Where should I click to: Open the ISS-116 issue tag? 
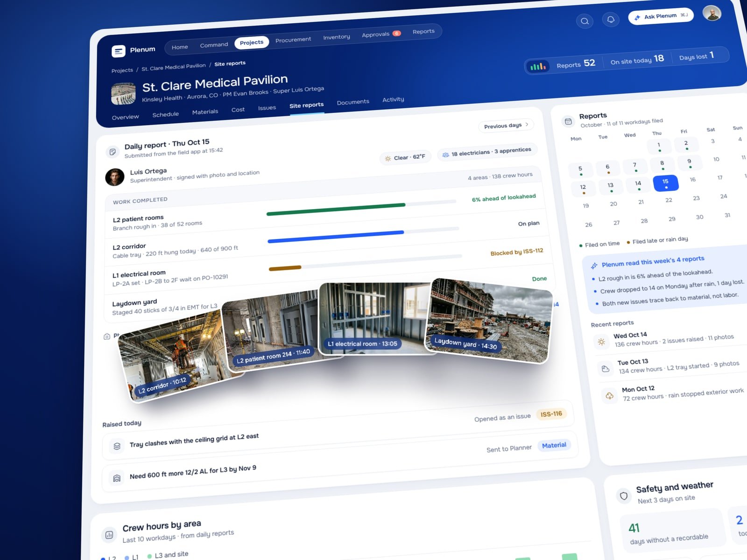pos(551,414)
